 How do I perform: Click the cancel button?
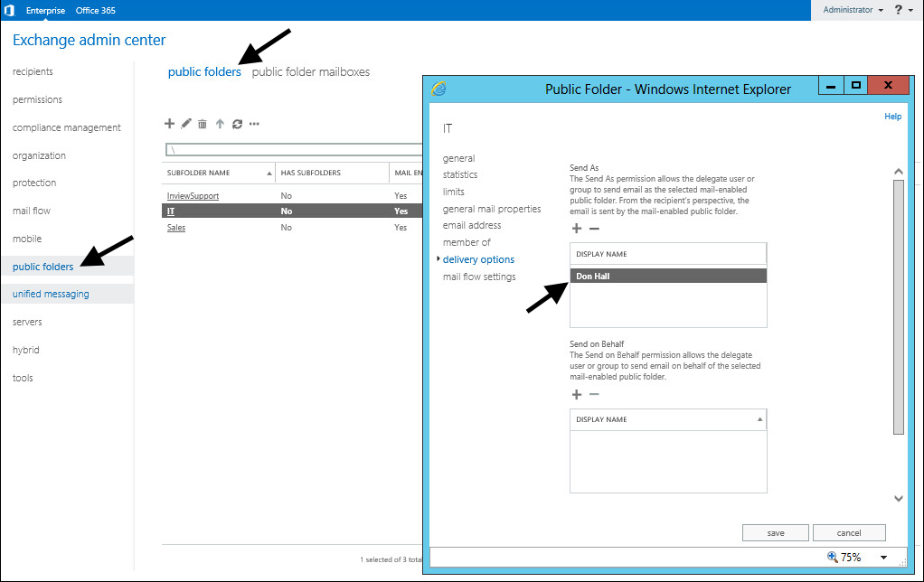849,532
